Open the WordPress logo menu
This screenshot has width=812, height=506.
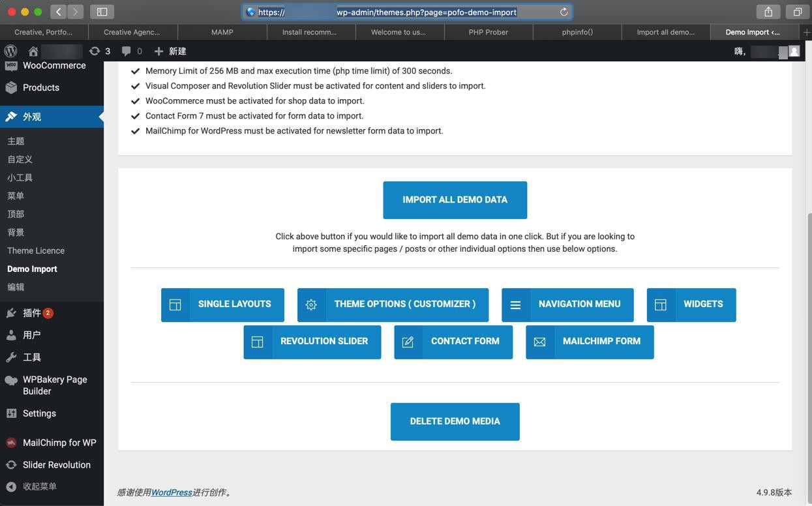click(x=10, y=51)
